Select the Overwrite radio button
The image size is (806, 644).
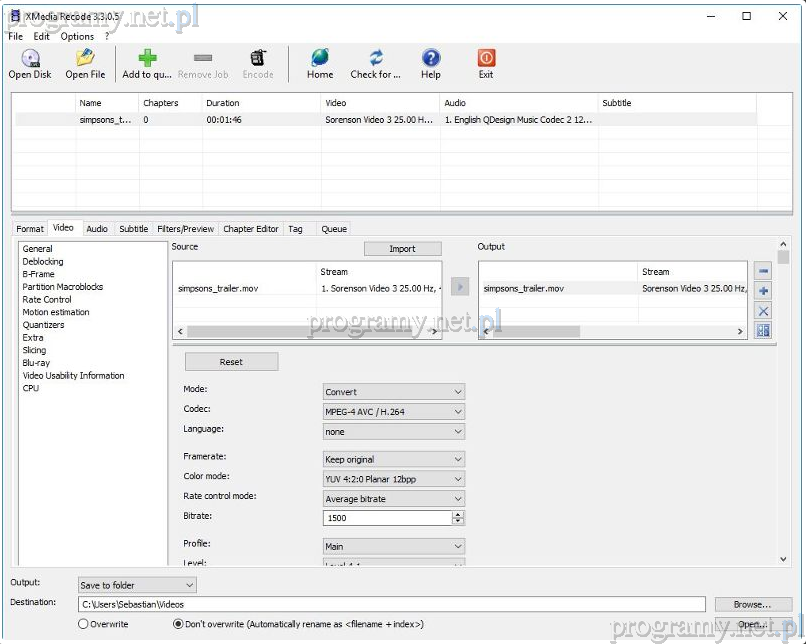(x=83, y=624)
